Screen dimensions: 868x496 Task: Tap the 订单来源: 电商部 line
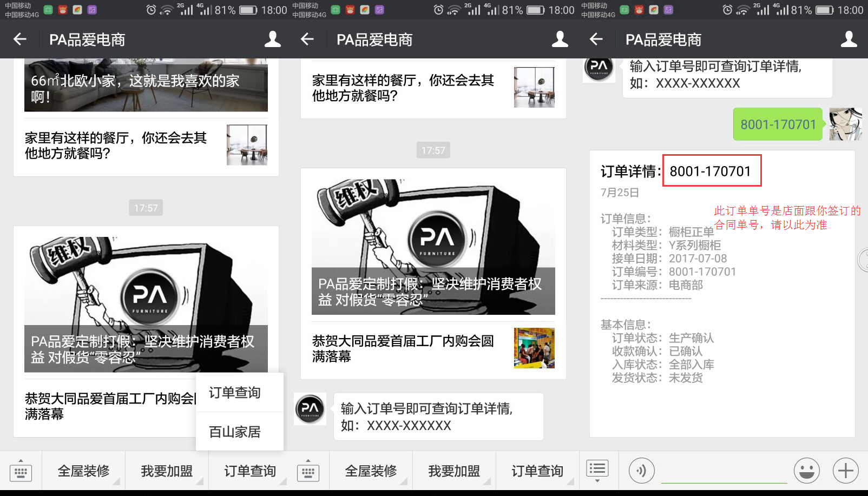657,285
